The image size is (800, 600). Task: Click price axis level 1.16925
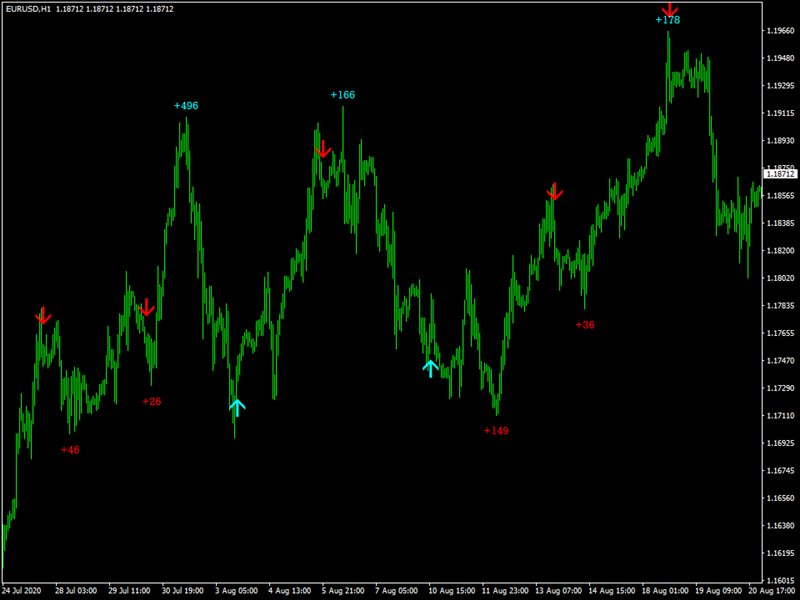(x=781, y=443)
